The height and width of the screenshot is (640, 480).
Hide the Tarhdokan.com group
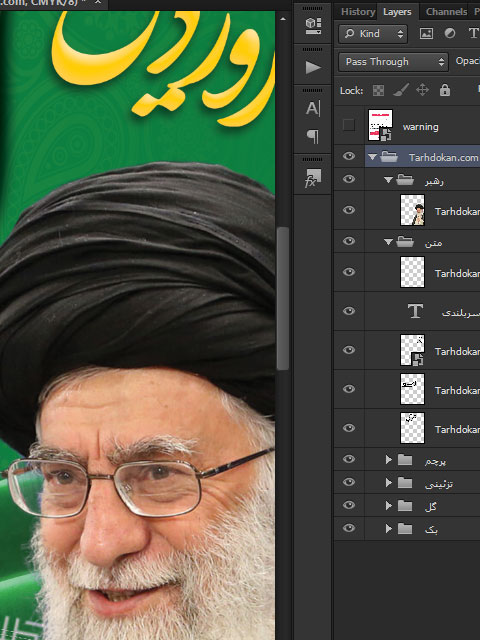[349, 156]
